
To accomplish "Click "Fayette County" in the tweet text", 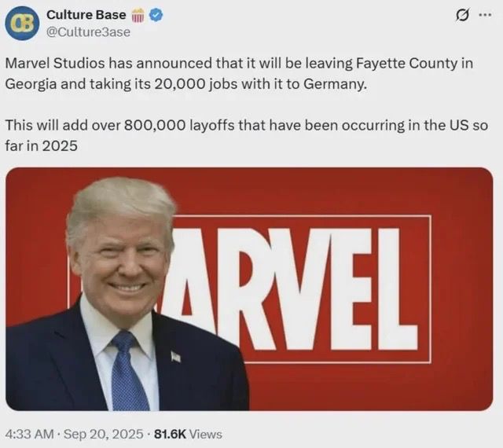I will click(x=406, y=63).
